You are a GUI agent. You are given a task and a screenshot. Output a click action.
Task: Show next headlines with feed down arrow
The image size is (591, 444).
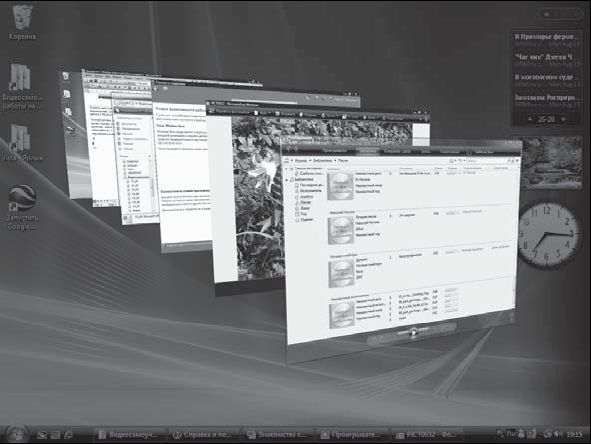pos(563,119)
